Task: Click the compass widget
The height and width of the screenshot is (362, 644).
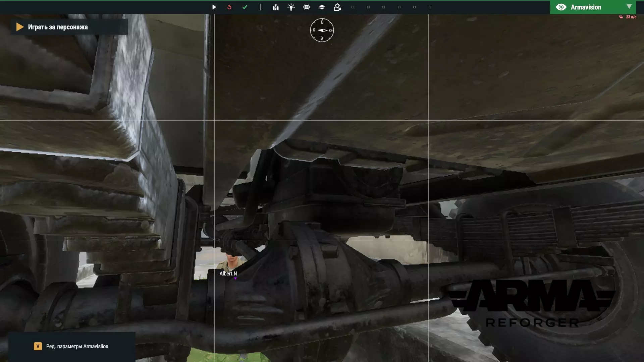Action: pos(322,30)
